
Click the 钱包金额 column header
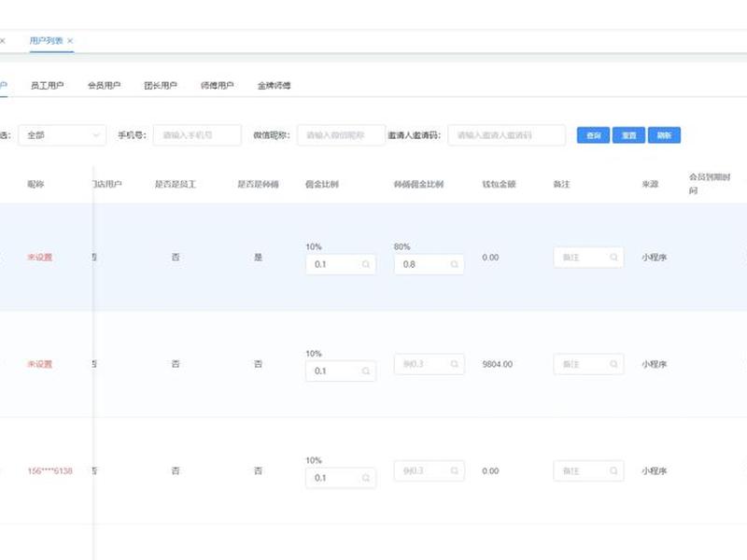[x=499, y=184]
